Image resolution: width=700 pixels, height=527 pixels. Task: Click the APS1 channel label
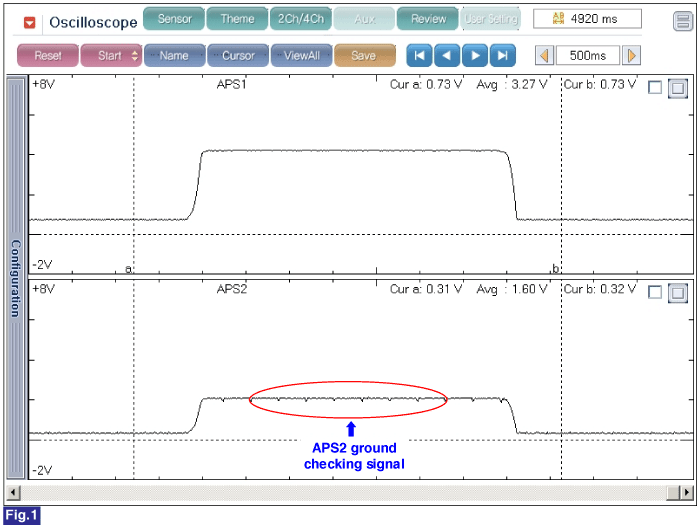coord(232,84)
